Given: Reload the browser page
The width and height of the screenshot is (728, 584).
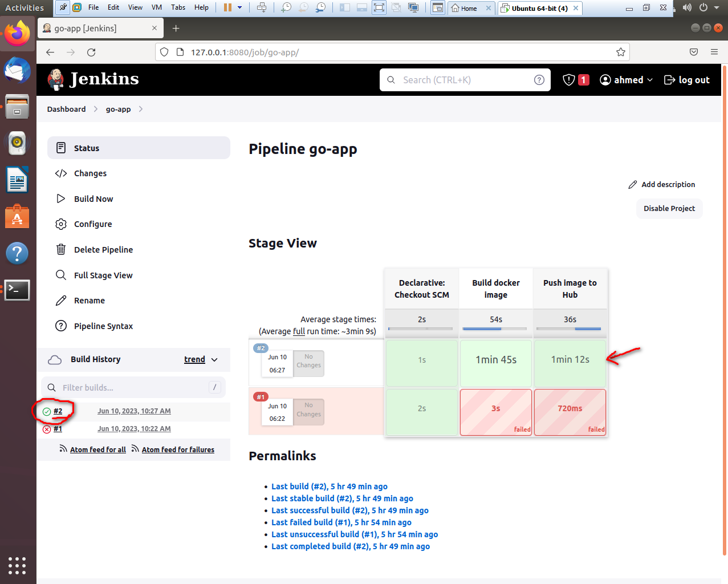Looking at the screenshot, I should click(91, 52).
